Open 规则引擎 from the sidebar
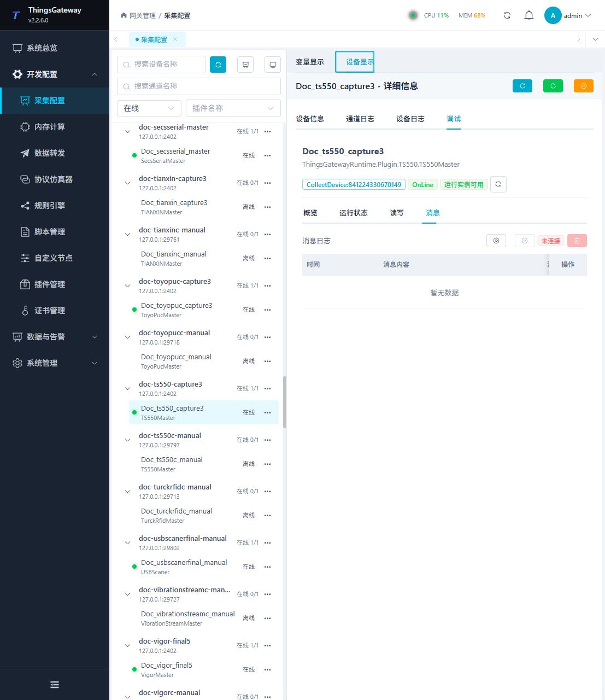The width and height of the screenshot is (605, 700). [x=55, y=206]
